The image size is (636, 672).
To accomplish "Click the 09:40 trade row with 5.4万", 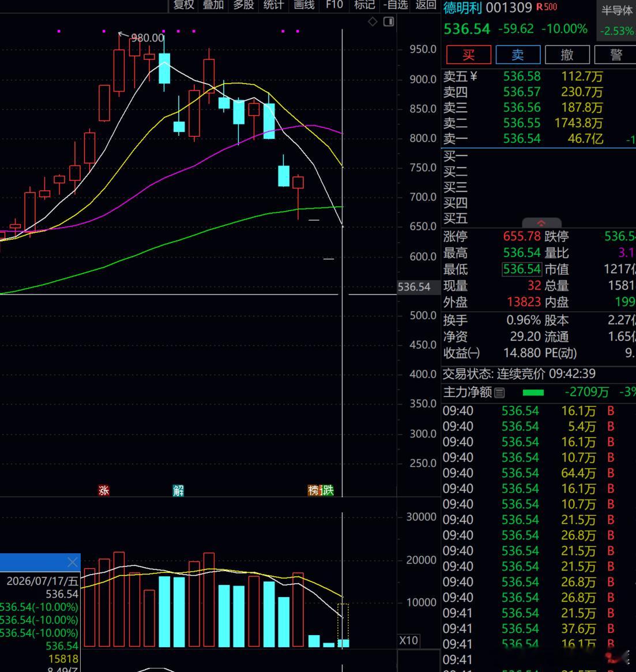I will coord(538,426).
